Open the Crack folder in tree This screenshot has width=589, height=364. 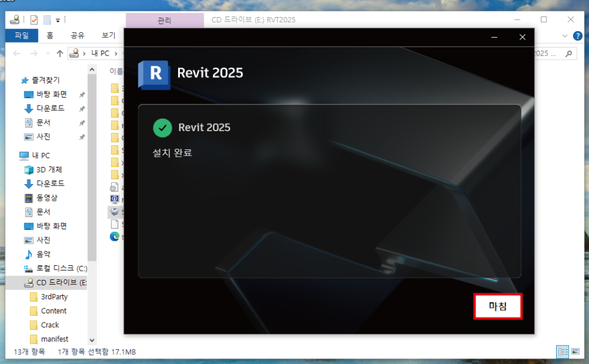[x=50, y=325]
